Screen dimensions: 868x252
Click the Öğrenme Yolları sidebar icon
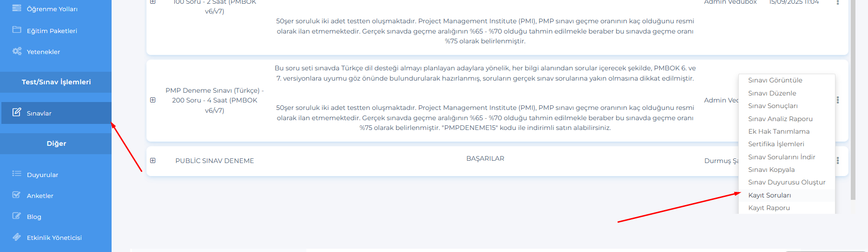click(x=17, y=8)
